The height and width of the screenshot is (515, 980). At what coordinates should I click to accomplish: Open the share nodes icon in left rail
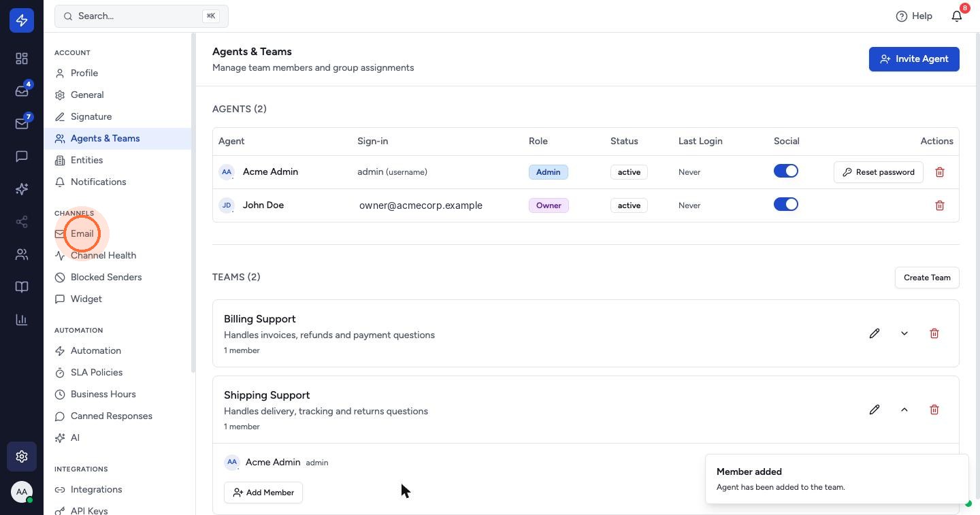[x=22, y=222]
